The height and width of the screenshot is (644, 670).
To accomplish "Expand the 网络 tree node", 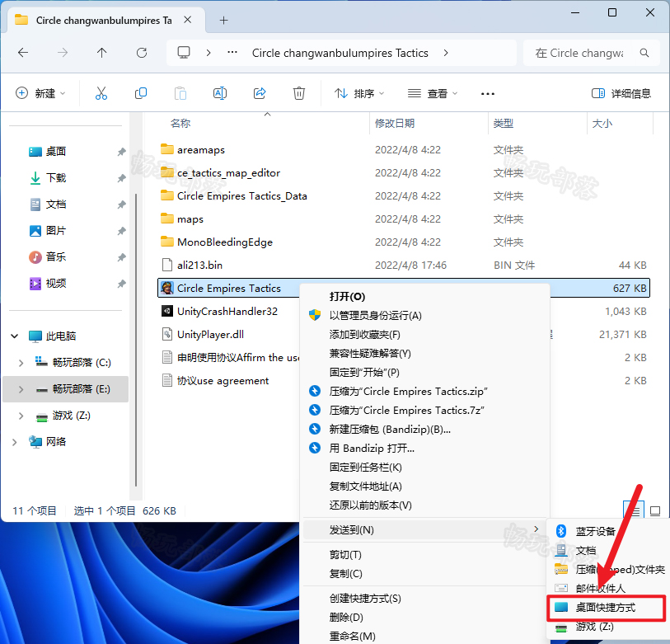I will 15,442.
